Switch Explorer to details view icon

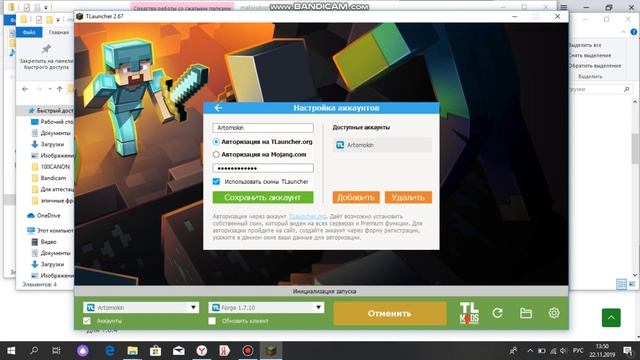621,284
